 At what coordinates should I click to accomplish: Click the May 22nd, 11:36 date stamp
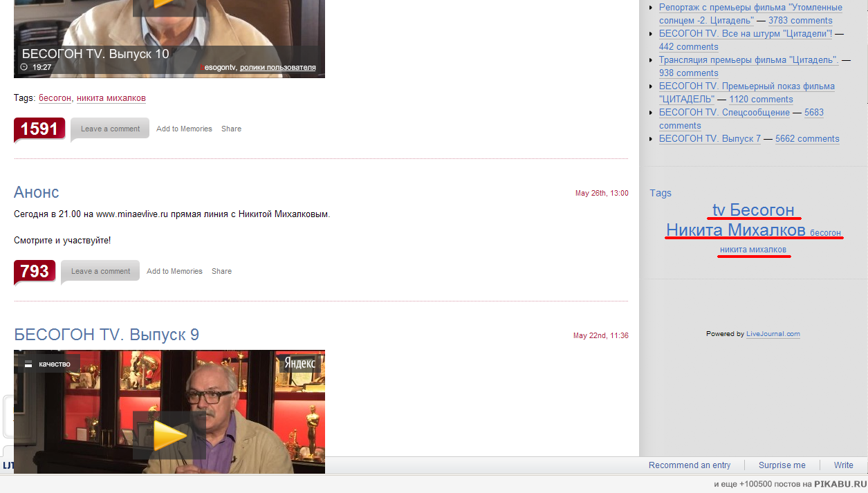601,335
